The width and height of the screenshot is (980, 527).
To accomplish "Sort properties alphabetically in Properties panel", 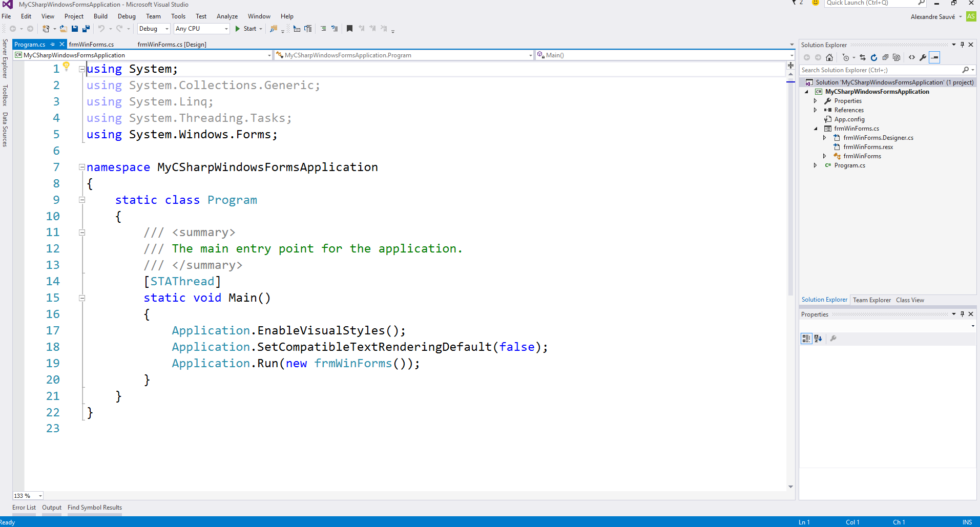I will click(x=818, y=339).
